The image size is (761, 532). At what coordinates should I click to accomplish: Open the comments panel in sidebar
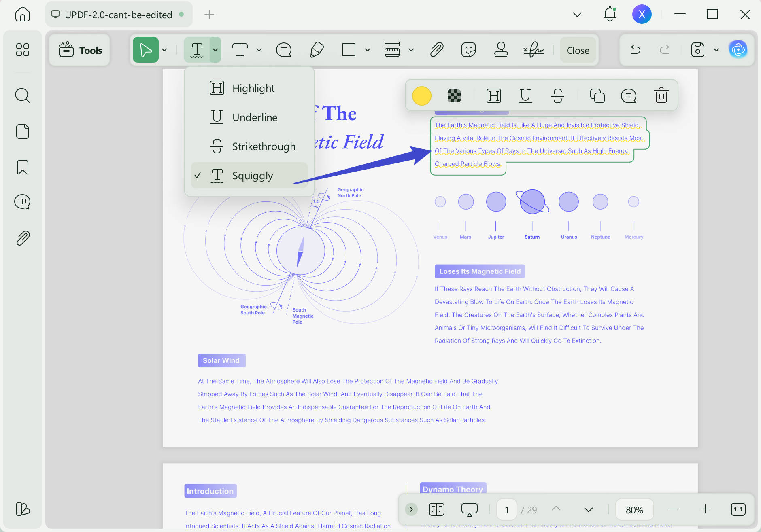(x=23, y=202)
